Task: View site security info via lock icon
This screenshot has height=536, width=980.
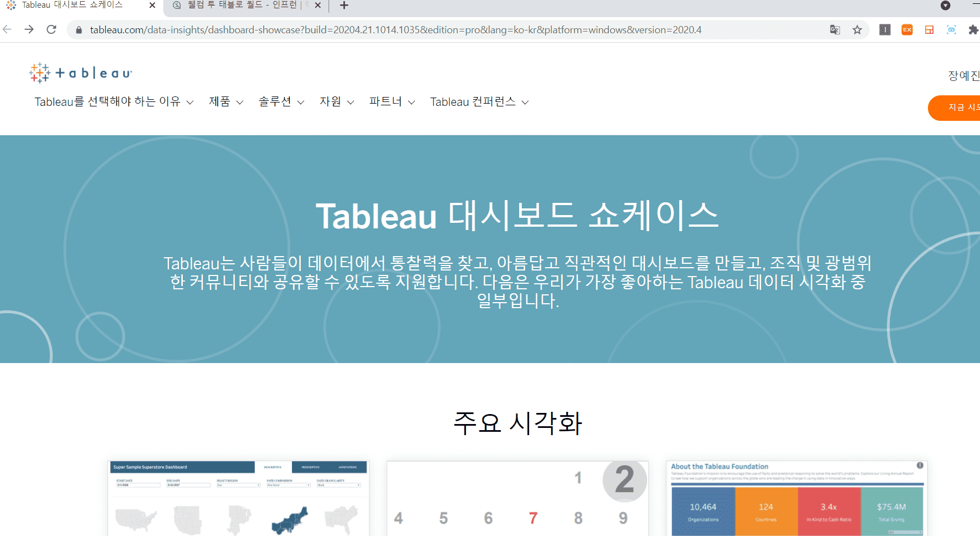Action: pyautogui.click(x=79, y=30)
